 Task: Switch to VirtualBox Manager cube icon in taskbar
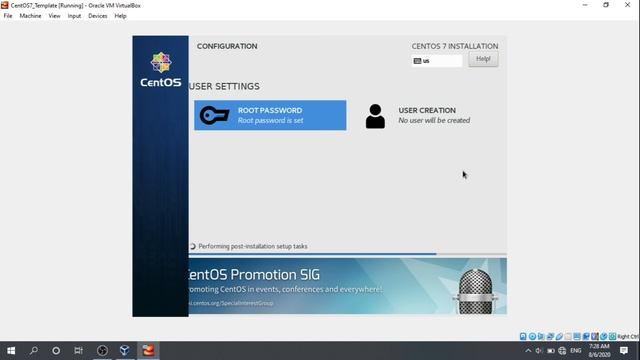[125, 351]
